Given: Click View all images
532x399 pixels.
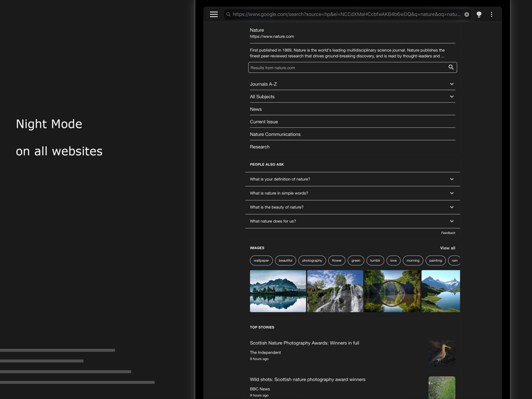Looking at the screenshot, I should pos(447,248).
